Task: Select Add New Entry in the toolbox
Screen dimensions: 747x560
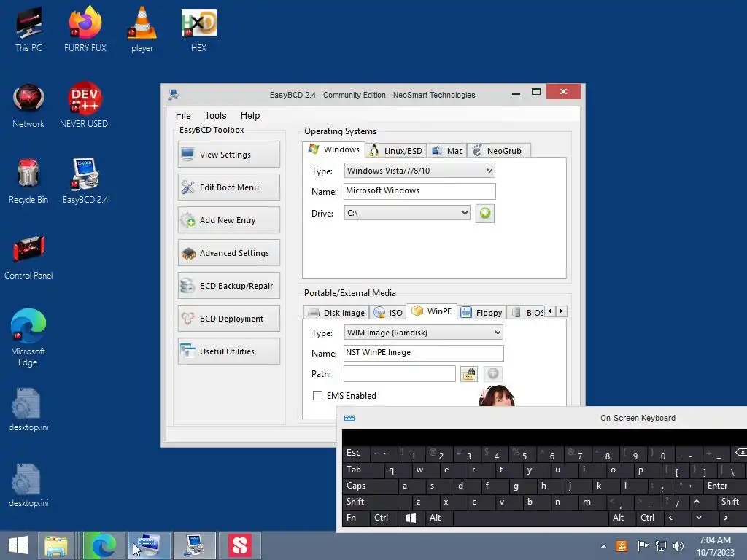Action: click(228, 220)
